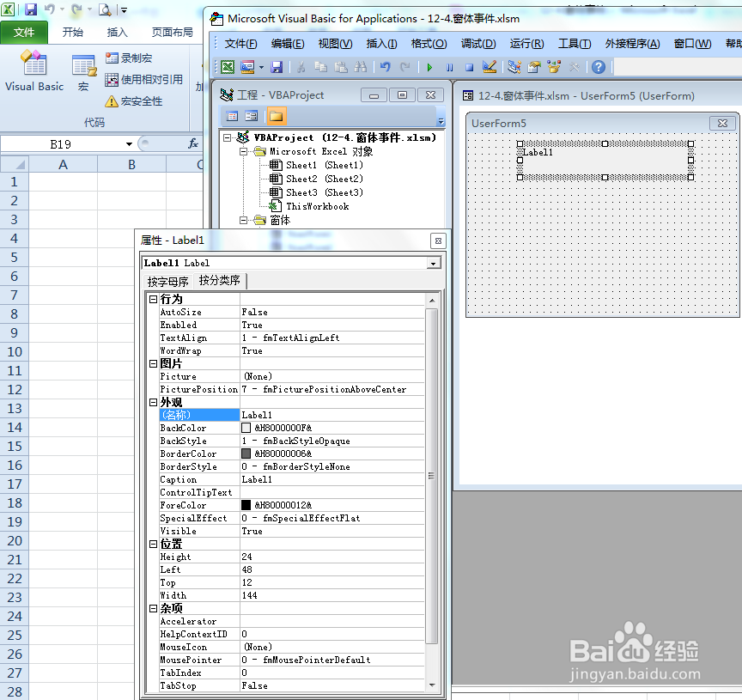Save the VBA project with the disk icon
The height and width of the screenshot is (700, 742).
(x=277, y=67)
